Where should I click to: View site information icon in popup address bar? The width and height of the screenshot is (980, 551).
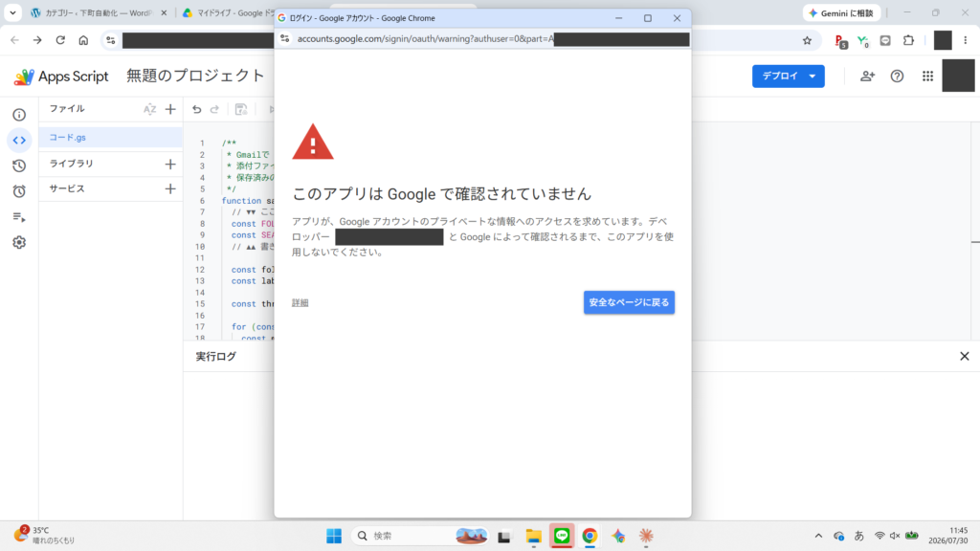click(285, 38)
